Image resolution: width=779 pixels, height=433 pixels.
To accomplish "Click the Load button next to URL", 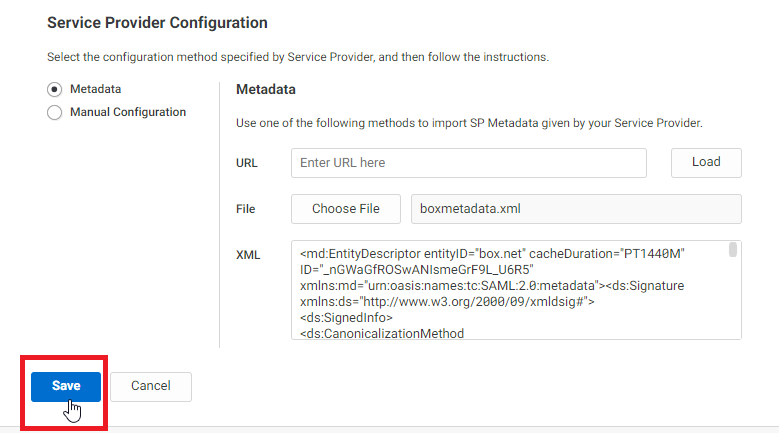I will tap(706, 162).
